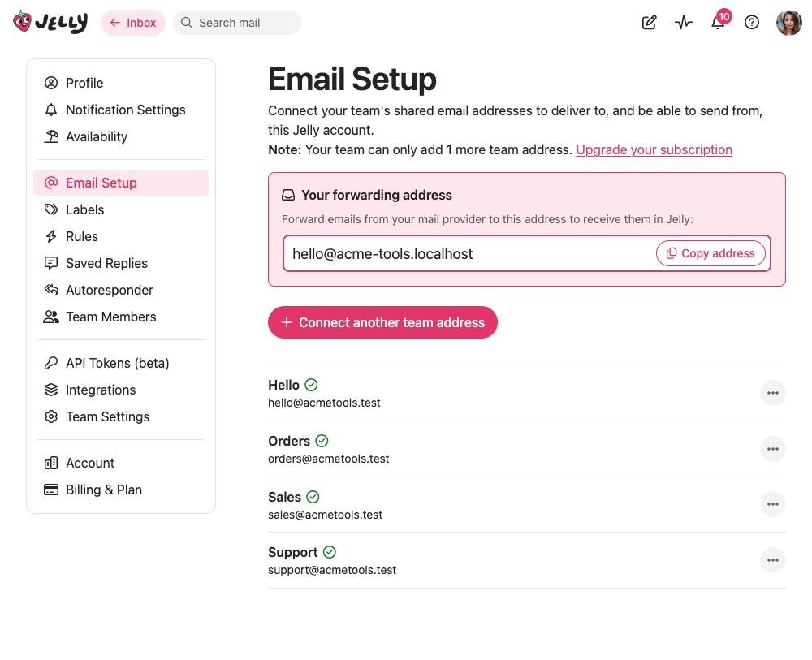Image resolution: width=812 pixels, height=660 pixels.
Task: Open the help question mark icon
Action: 751,22
